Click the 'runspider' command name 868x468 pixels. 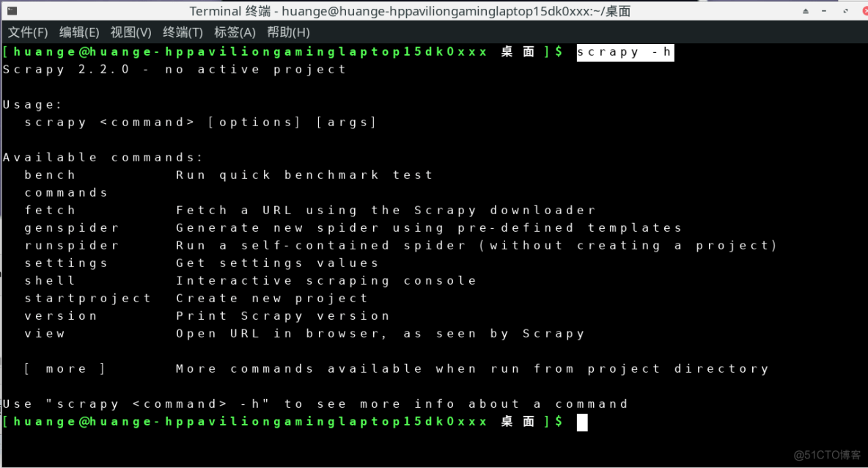click(71, 246)
